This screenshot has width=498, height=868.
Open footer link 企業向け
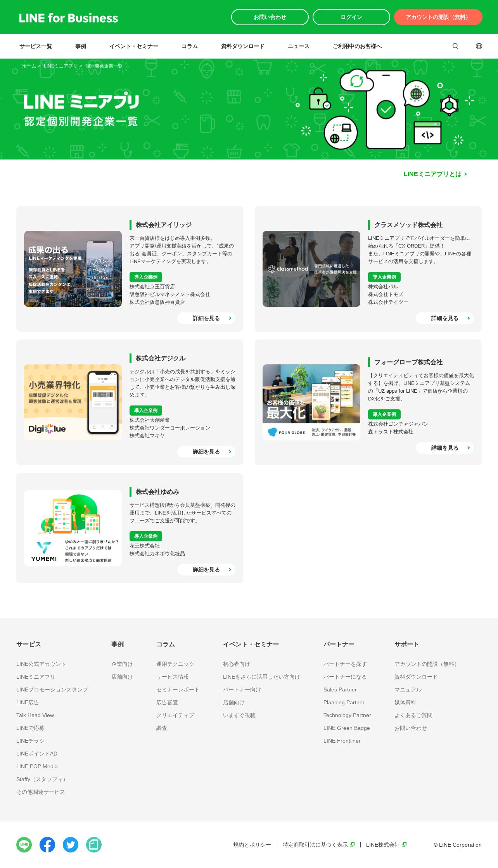(122, 664)
